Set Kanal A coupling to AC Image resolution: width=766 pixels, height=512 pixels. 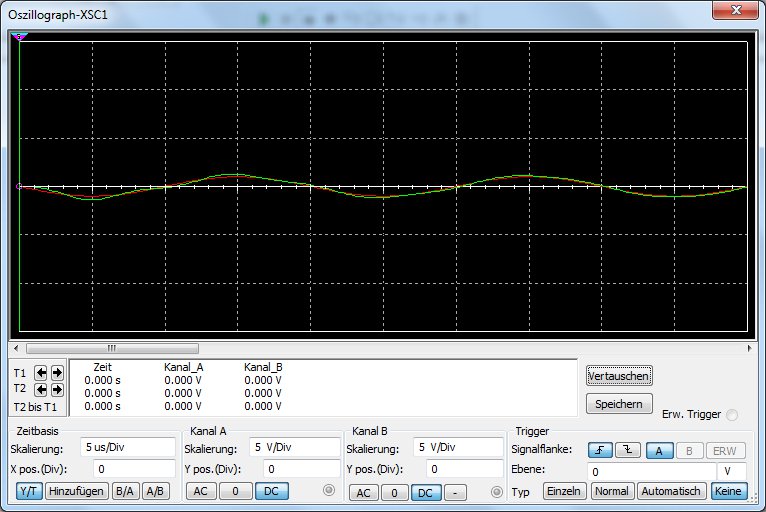point(200,491)
